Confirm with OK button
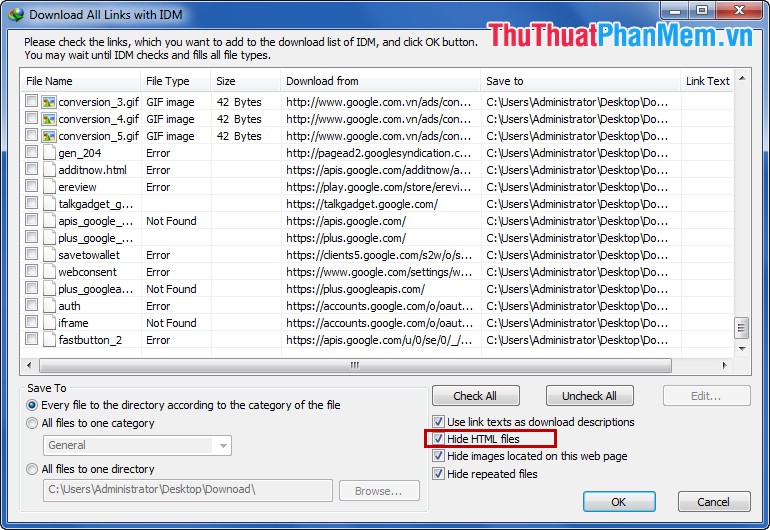This screenshot has height=530, width=770. [619, 502]
